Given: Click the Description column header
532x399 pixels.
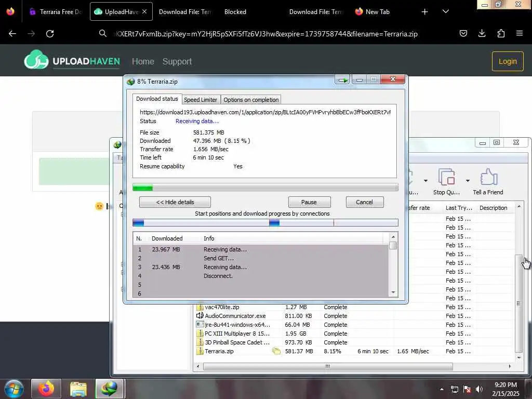Looking at the screenshot, I should click(x=494, y=208).
